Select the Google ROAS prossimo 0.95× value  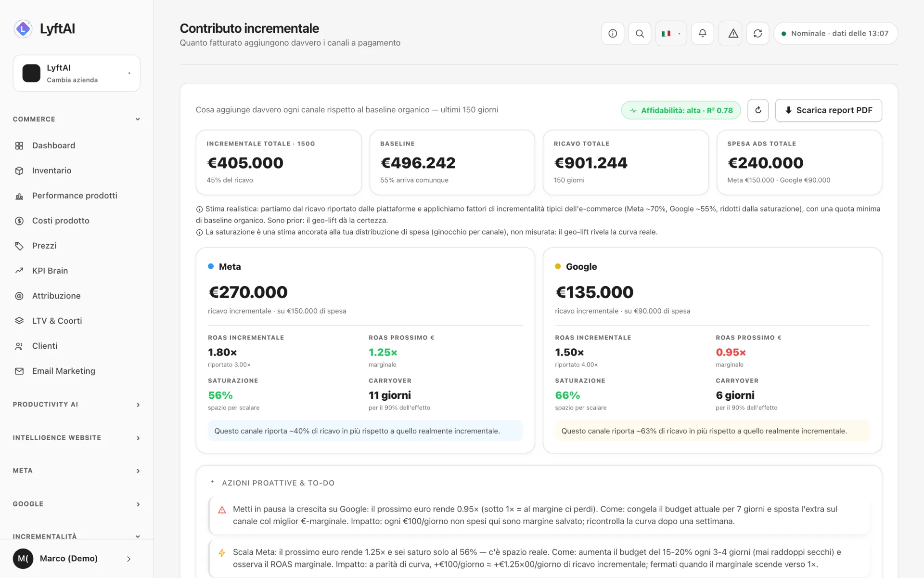coord(731,353)
